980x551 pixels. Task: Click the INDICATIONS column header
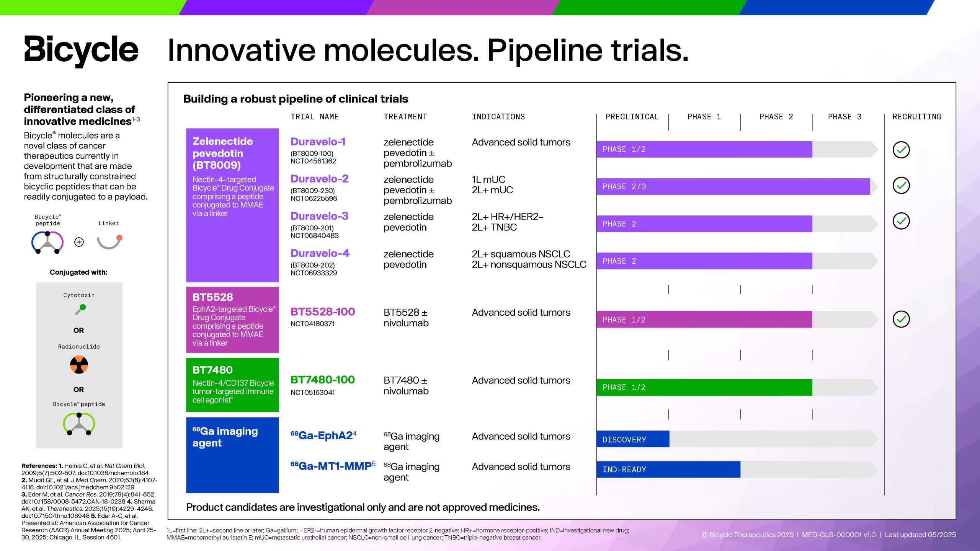[x=498, y=117]
